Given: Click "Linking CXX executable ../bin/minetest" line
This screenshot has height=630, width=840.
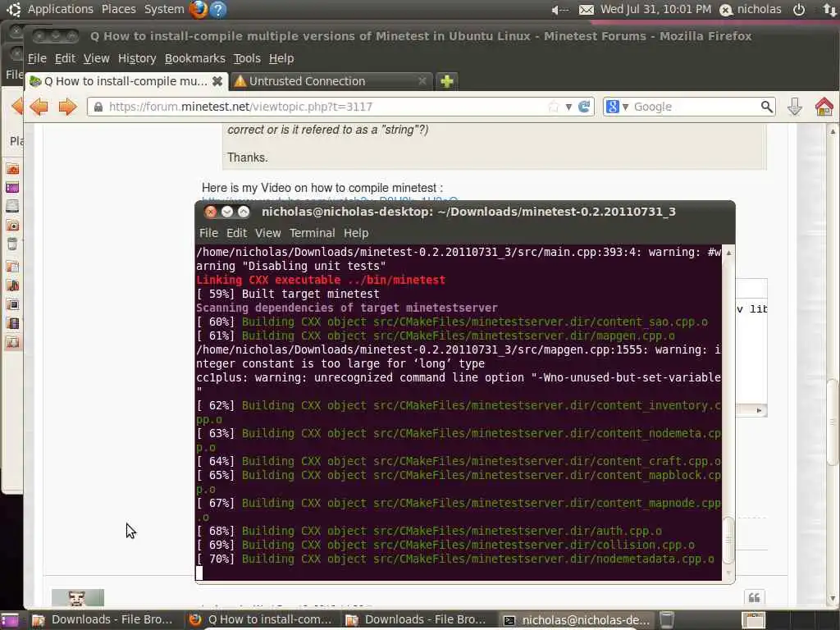Looking at the screenshot, I should click(x=321, y=281).
